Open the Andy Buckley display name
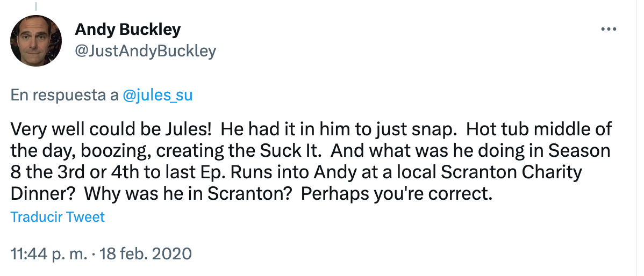 click(127, 30)
